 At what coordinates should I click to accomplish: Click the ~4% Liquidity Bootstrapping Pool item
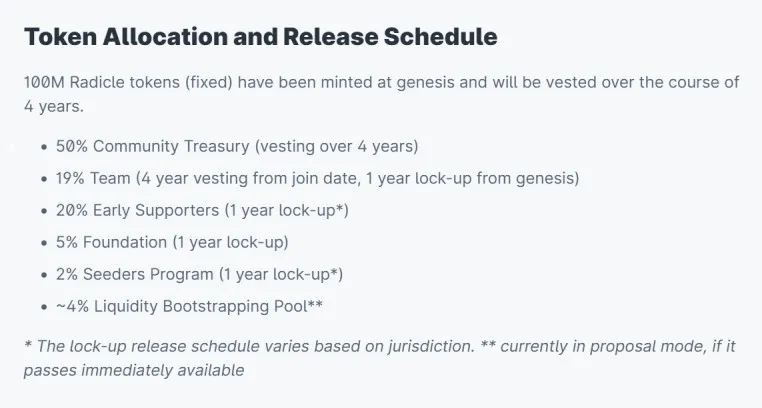(189, 306)
